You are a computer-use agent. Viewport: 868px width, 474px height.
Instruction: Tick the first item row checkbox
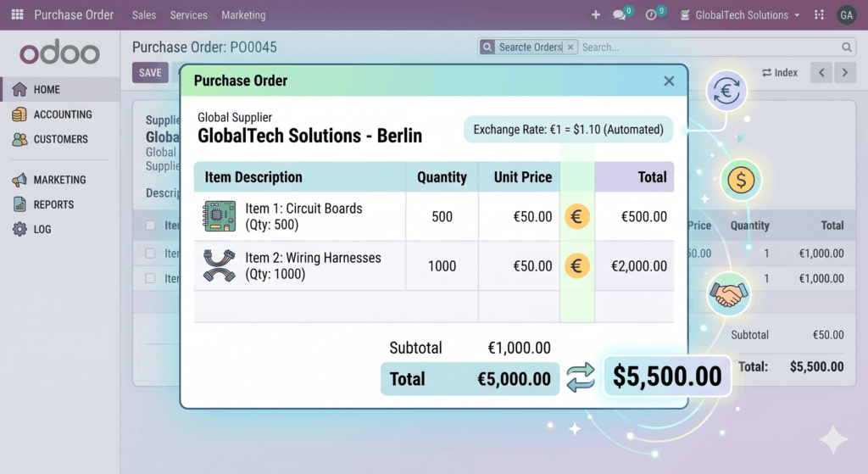(150, 253)
